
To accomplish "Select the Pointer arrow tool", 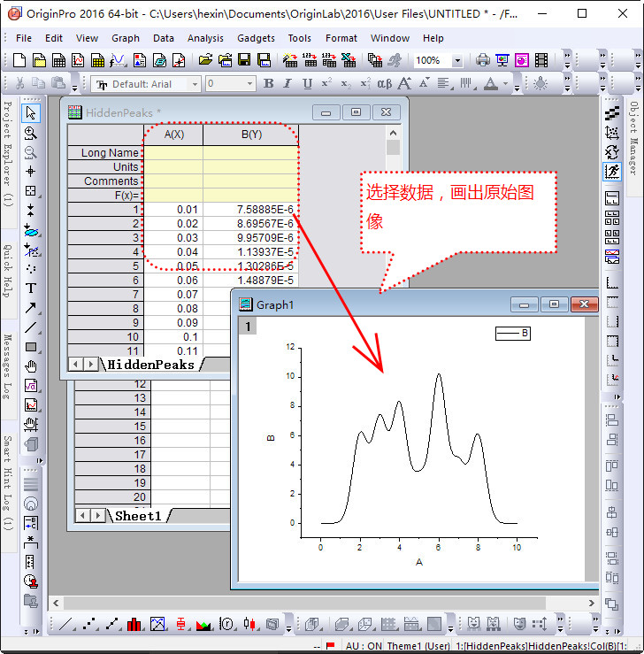I will pyautogui.click(x=31, y=112).
